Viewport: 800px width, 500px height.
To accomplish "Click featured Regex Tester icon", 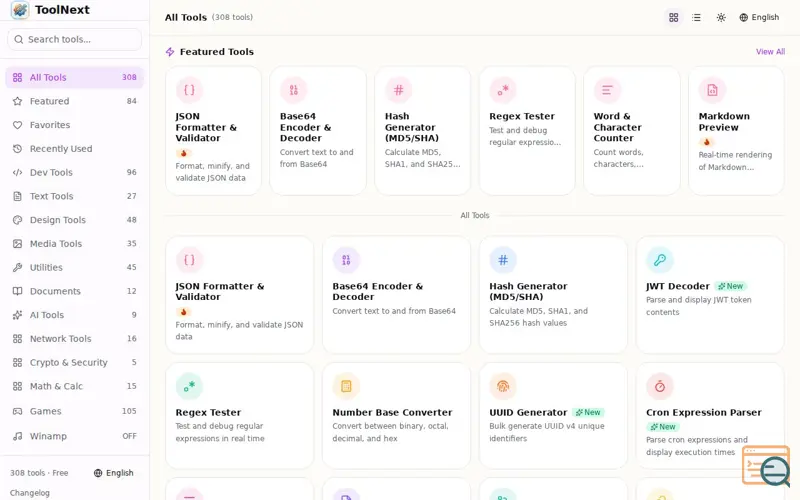I will coord(503,90).
